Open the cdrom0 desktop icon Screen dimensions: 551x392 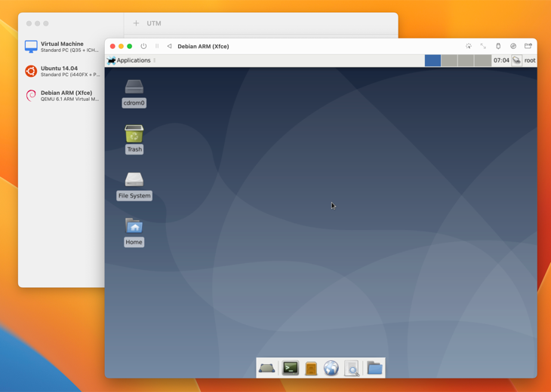click(134, 87)
